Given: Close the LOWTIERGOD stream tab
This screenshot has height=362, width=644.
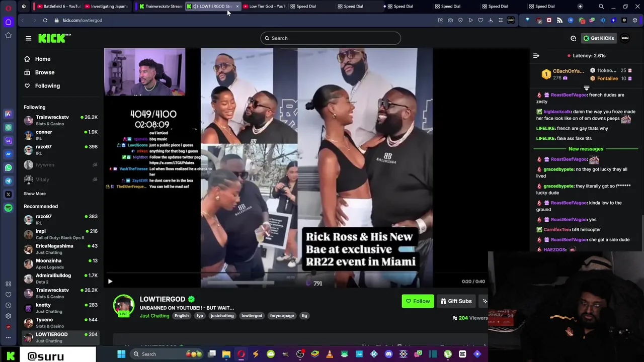Looking at the screenshot, I should click(237, 7).
